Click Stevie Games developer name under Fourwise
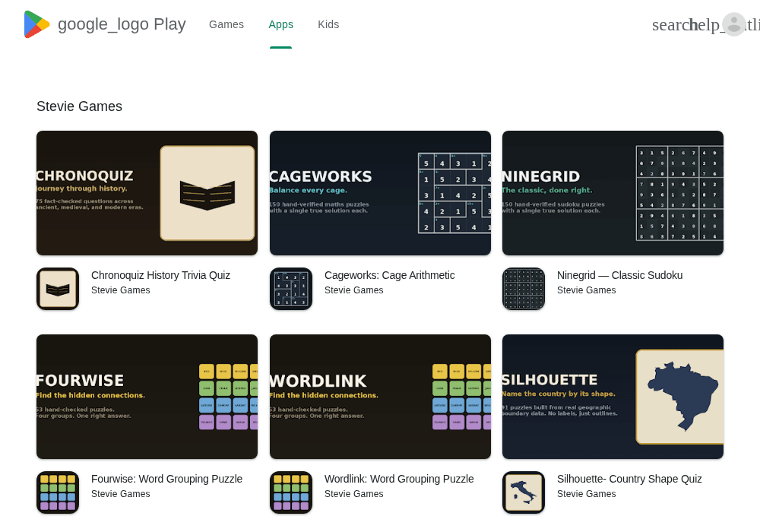760x532 pixels. click(x=121, y=494)
